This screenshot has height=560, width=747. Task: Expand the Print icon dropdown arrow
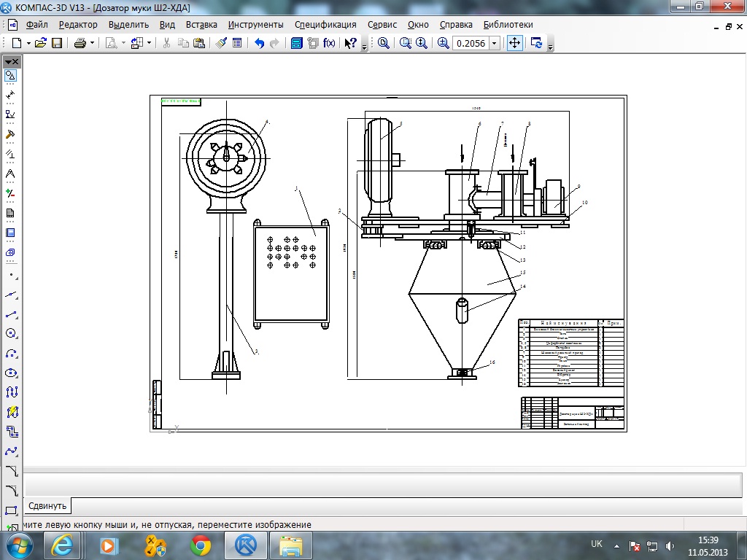tap(93, 43)
